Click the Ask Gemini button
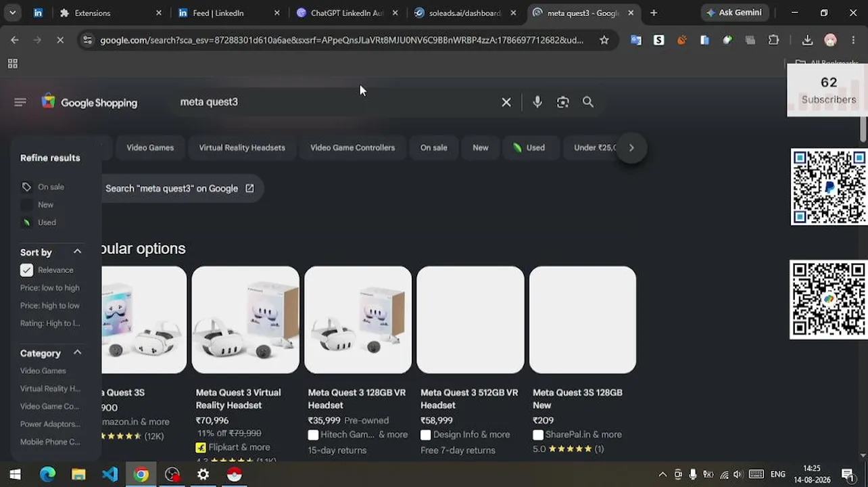This screenshot has width=868, height=487. (x=733, y=13)
